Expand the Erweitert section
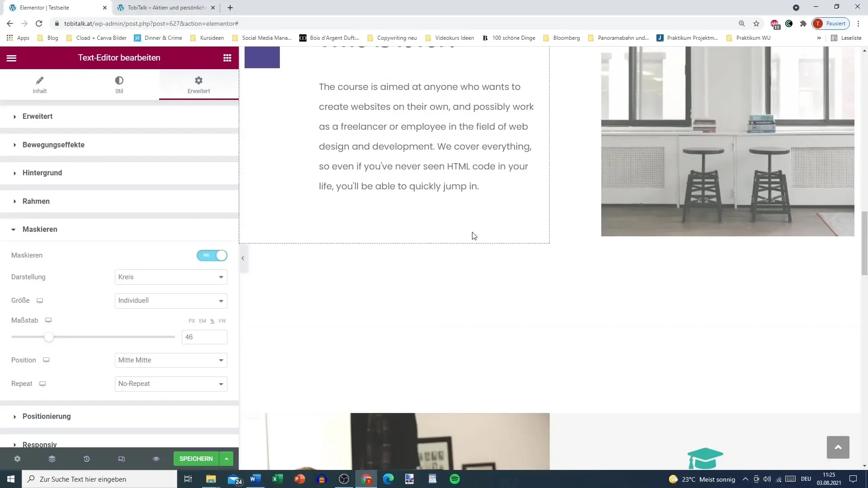This screenshot has width=868, height=488. tap(119, 117)
